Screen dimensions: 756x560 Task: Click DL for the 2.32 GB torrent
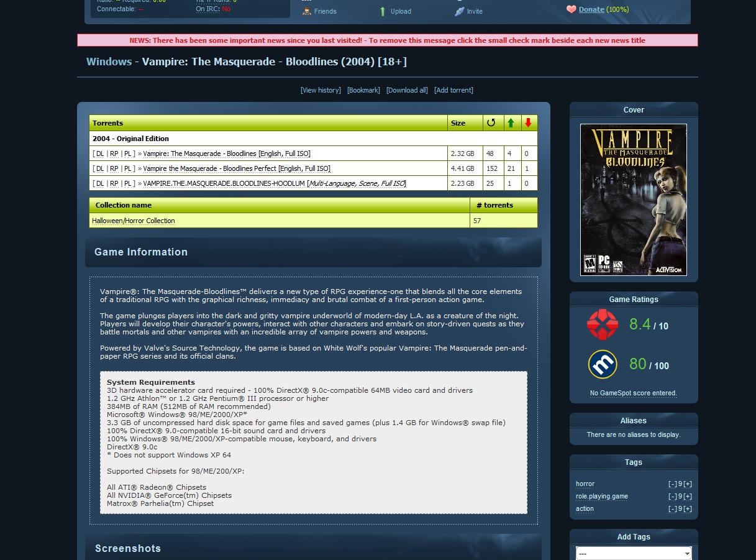(x=100, y=154)
